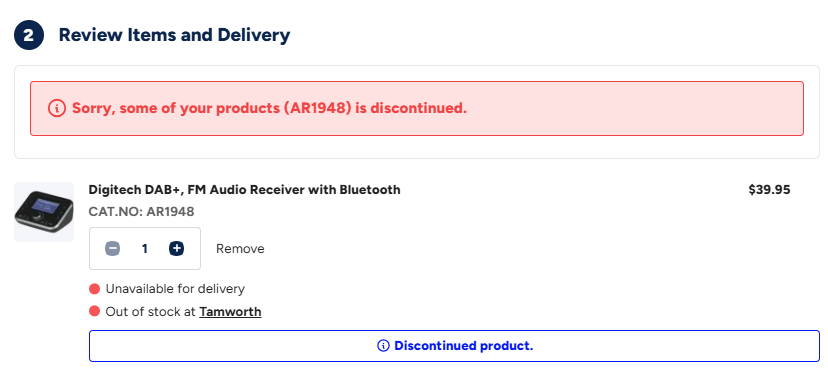Viewport: 828px width, 368px height.
Task: Click the Unavailable for delivery status text
Action: click(x=175, y=289)
